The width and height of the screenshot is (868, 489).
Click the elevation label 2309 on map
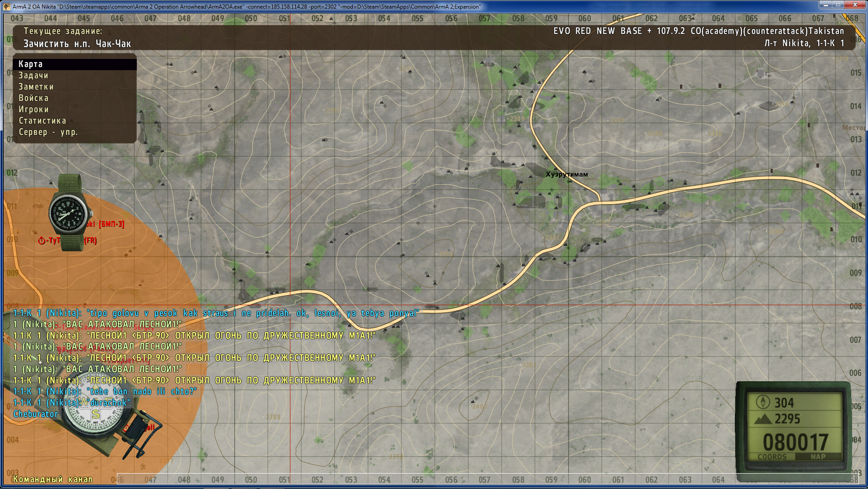(x=517, y=119)
